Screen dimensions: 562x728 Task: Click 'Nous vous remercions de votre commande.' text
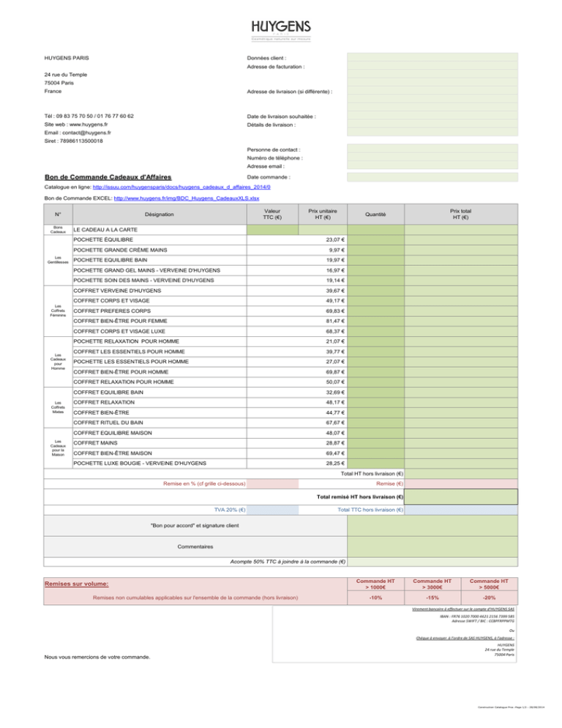tap(97, 657)
